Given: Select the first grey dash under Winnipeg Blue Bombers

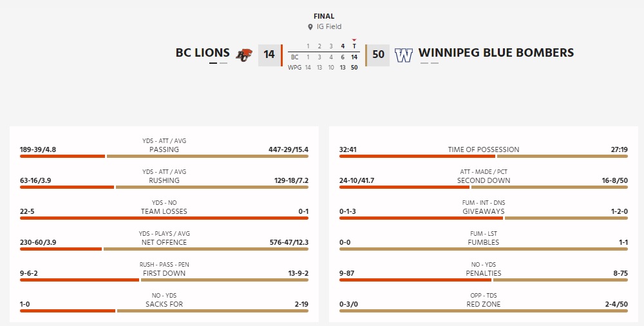Looking at the screenshot, I should pyautogui.click(x=424, y=63).
